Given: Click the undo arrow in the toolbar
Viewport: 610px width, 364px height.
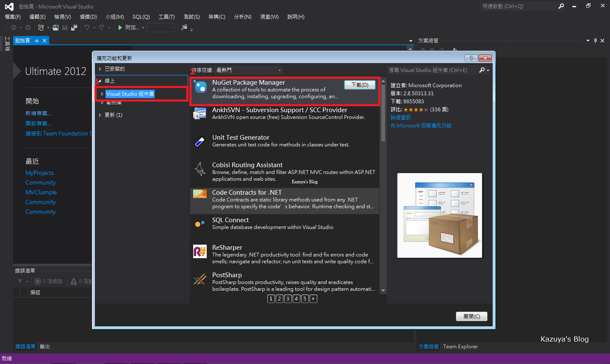Looking at the screenshot, I should pos(87,28).
